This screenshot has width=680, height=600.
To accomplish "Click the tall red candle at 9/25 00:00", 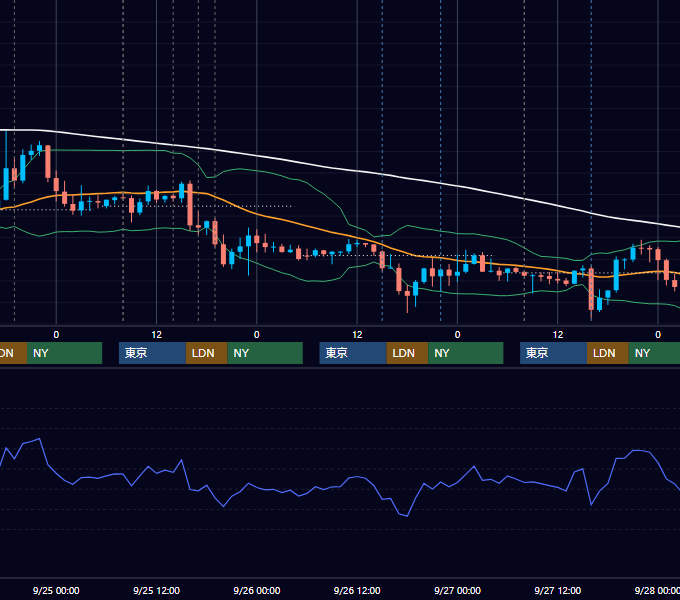I will pyautogui.click(x=48, y=162).
